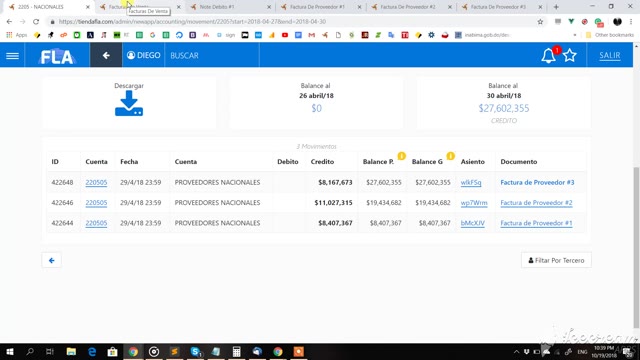
Task: Open account 220505 in row 422648
Action: pyautogui.click(x=96, y=182)
